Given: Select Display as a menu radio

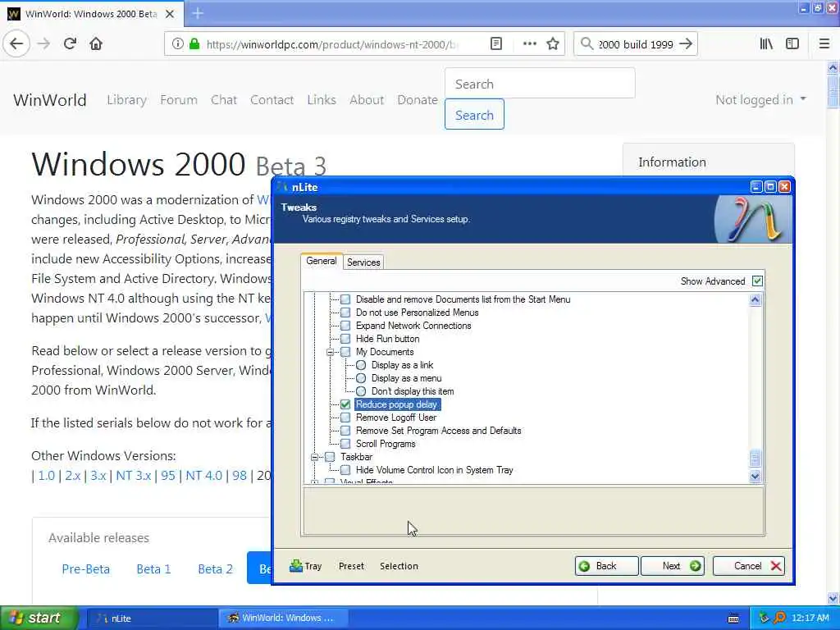Looking at the screenshot, I should pos(361,378).
